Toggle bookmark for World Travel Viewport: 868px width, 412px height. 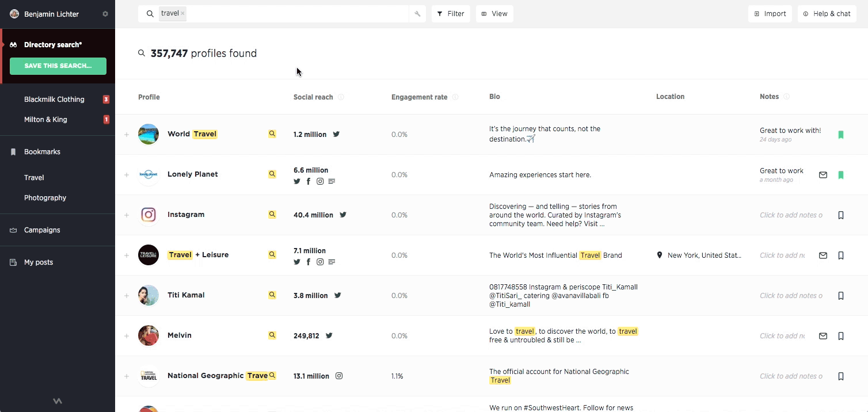pos(841,135)
